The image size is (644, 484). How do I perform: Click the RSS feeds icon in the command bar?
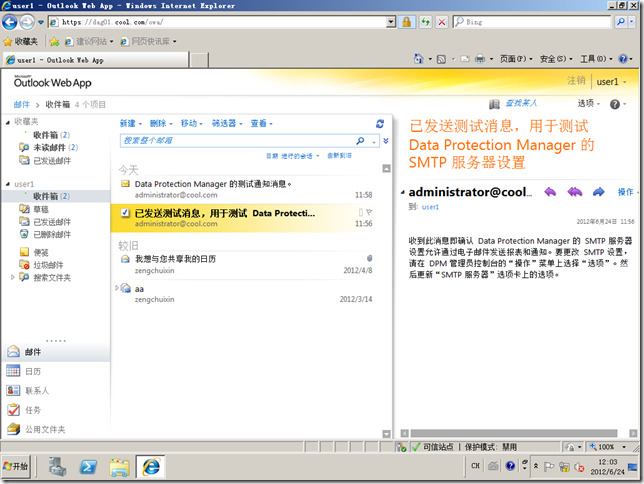(441, 60)
